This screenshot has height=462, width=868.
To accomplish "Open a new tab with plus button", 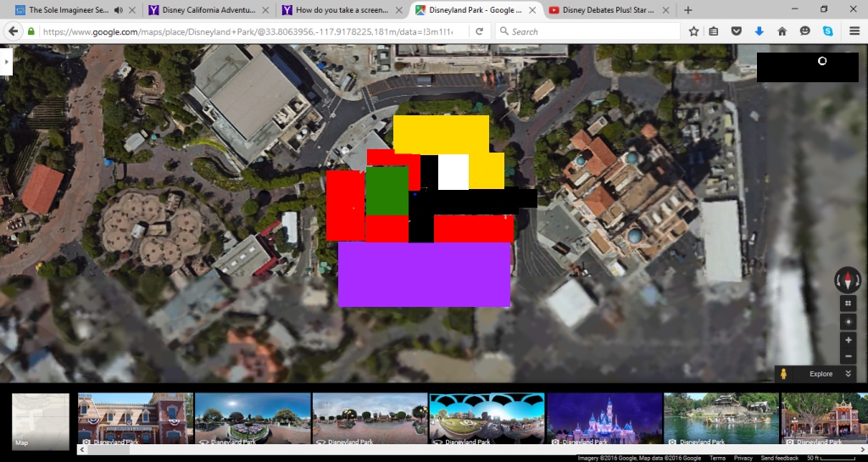I will pos(687,10).
